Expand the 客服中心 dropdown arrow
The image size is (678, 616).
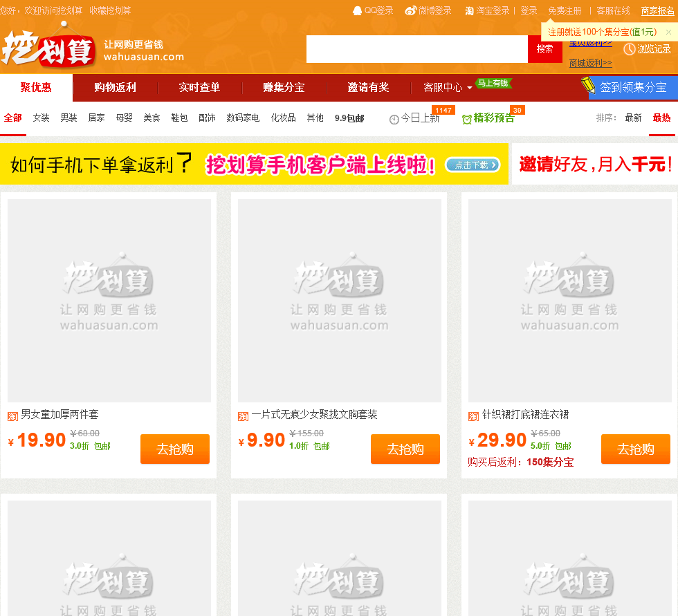(x=470, y=88)
